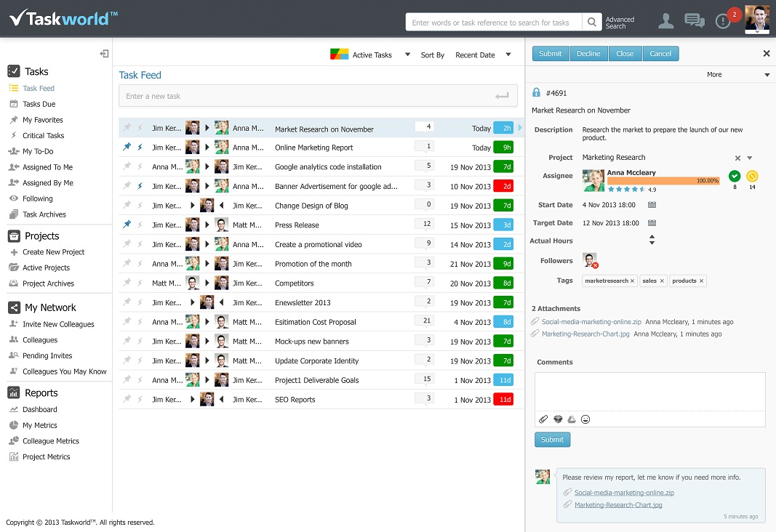Remove the marketresearch tag
Screen dimensions: 776x532
pos(632,281)
